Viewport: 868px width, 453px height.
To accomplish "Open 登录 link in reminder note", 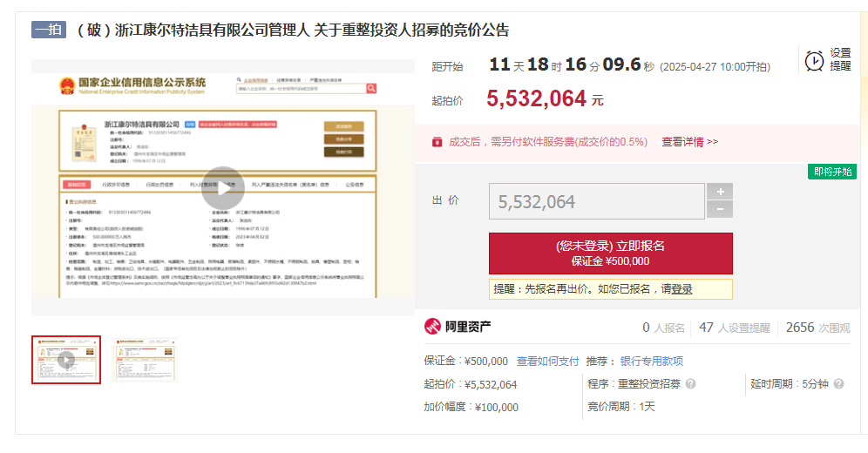I will coord(682,289).
